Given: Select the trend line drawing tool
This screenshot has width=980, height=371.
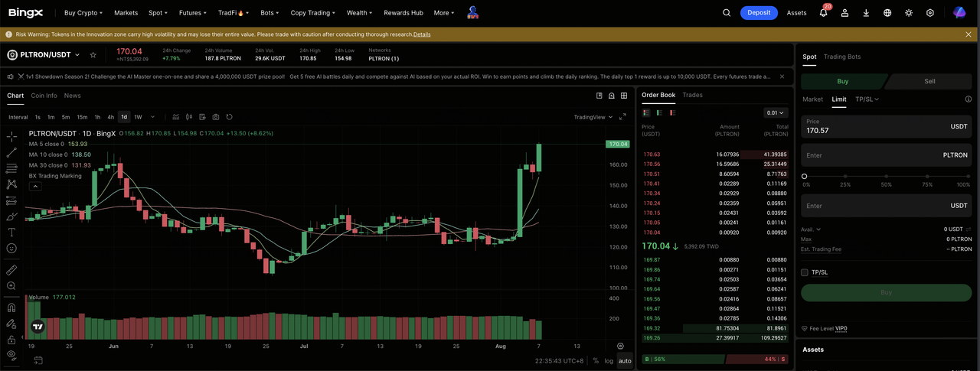Looking at the screenshot, I should (11, 152).
